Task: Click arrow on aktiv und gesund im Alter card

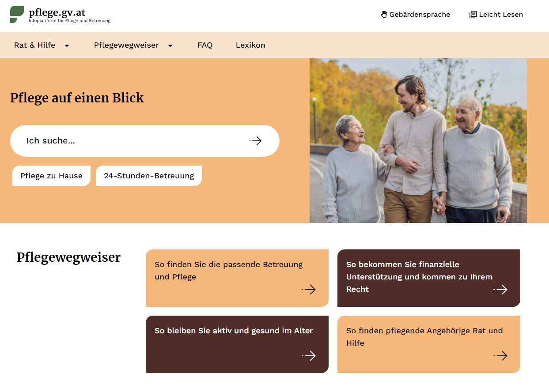Action: (309, 356)
